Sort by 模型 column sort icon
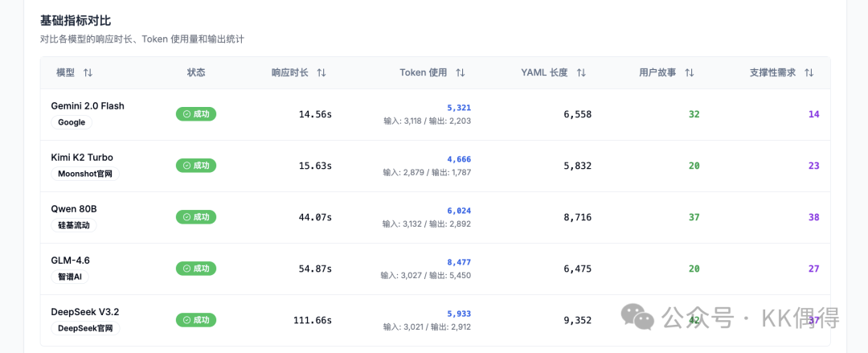 [x=88, y=72]
